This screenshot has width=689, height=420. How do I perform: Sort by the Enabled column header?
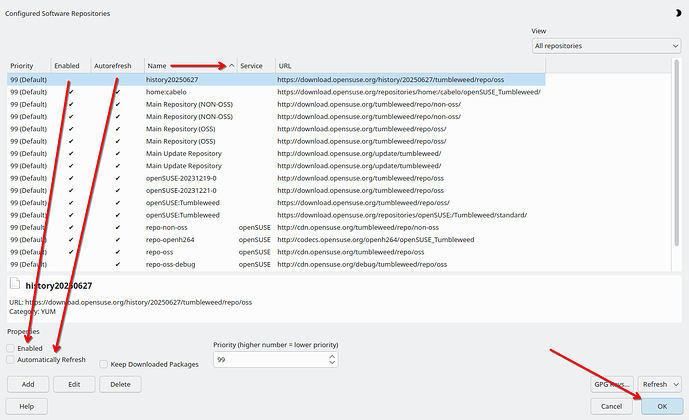pos(71,65)
